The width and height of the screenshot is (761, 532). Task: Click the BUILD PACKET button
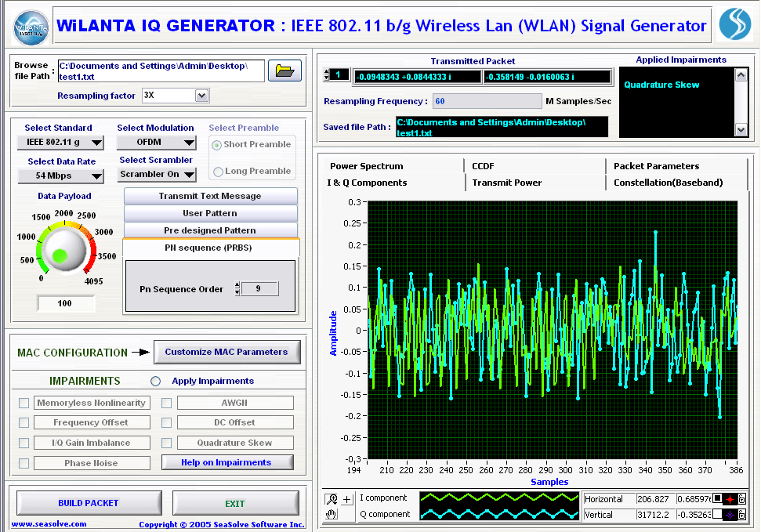pyautogui.click(x=89, y=503)
